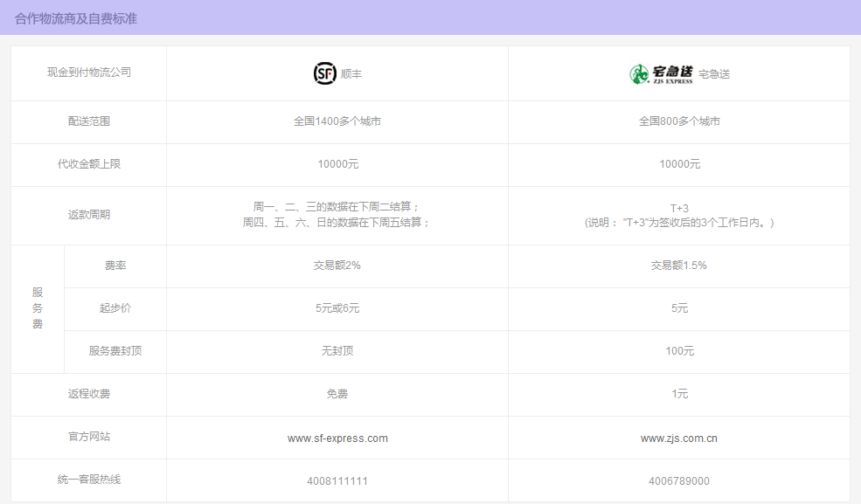The height and width of the screenshot is (504, 861).
Task: Select the 宅急送 company name text
Action: (x=714, y=74)
